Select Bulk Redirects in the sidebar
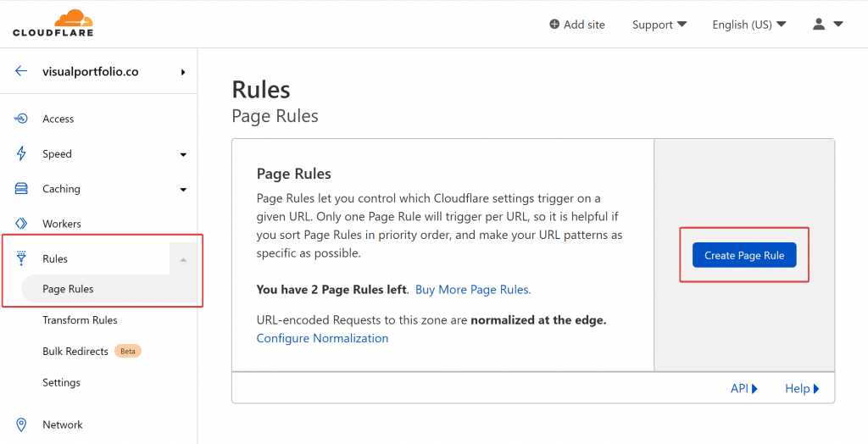The width and height of the screenshot is (868, 444). [x=75, y=351]
